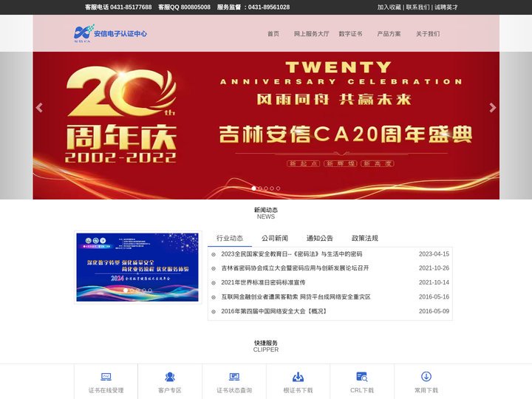This screenshot has width=532, height=399.
Task: Click 证书在线受理 label
Action: point(106,390)
